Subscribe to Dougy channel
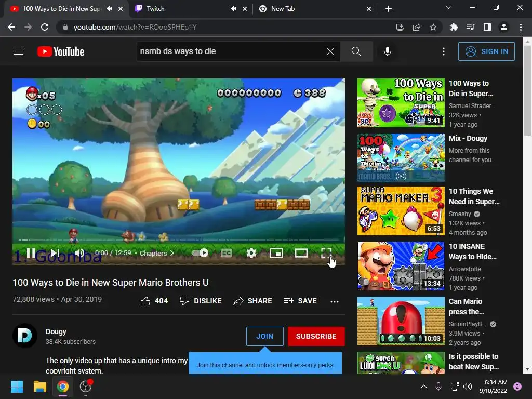The image size is (532, 399). [x=316, y=336]
